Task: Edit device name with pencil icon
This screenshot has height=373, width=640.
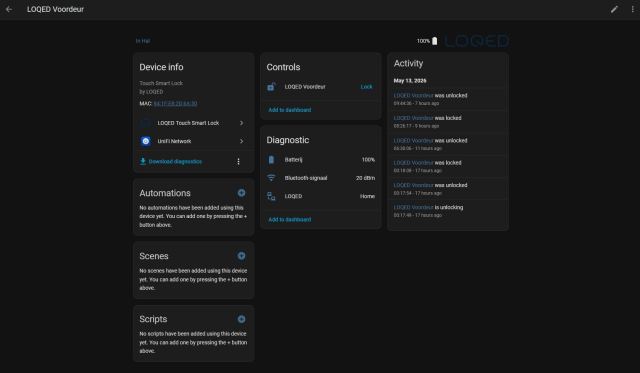Action: point(614,9)
